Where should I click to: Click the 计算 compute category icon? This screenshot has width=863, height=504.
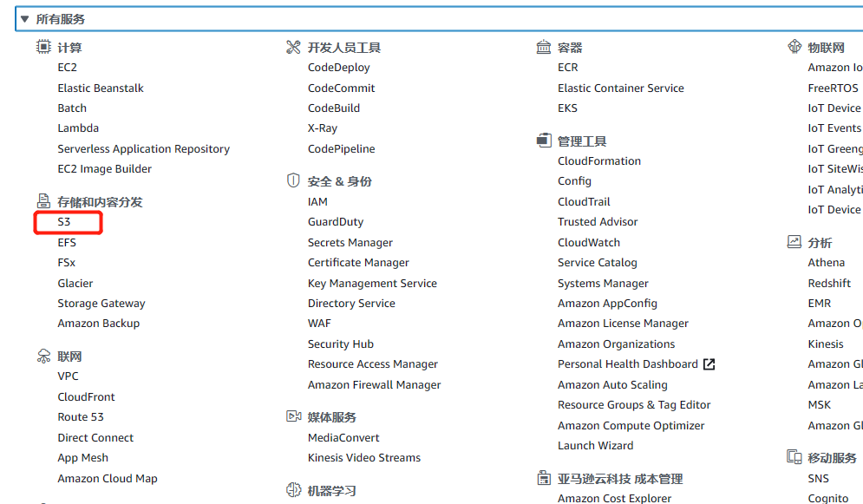coord(43,47)
